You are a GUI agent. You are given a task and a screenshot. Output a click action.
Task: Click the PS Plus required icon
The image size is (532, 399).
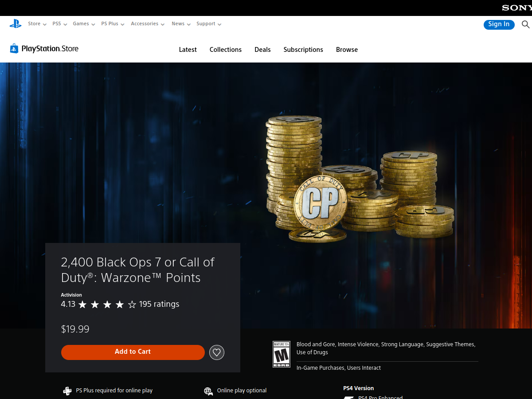point(67,391)
